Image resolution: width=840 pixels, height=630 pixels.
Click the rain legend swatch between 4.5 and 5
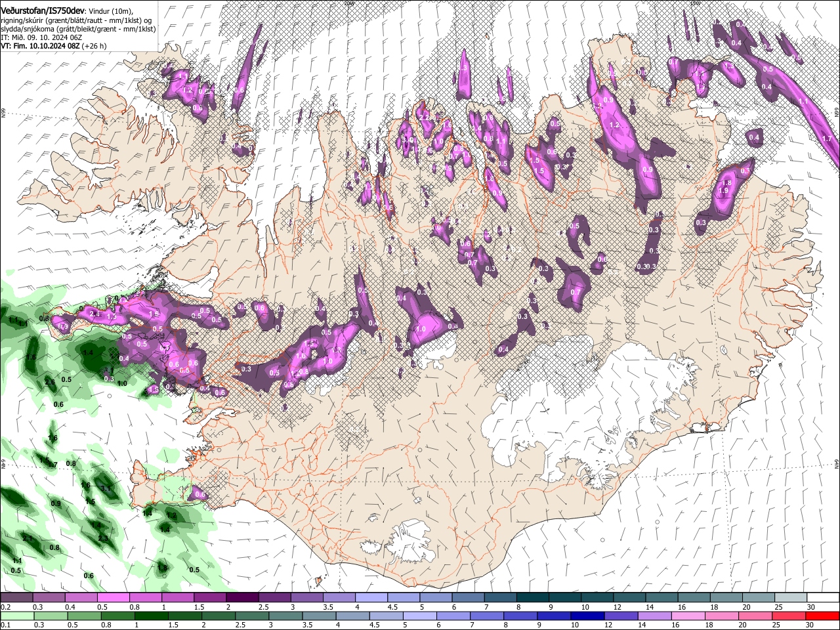(388, 616)
